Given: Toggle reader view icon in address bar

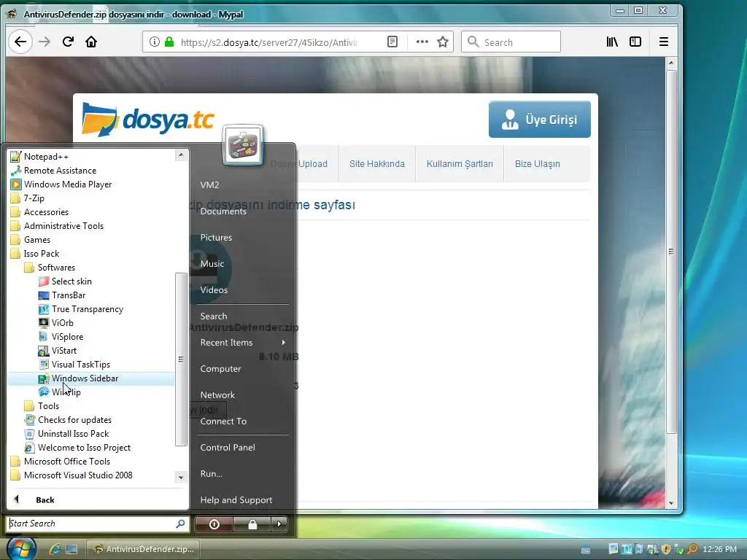Looking at the screenshot, I should (392, 42).
